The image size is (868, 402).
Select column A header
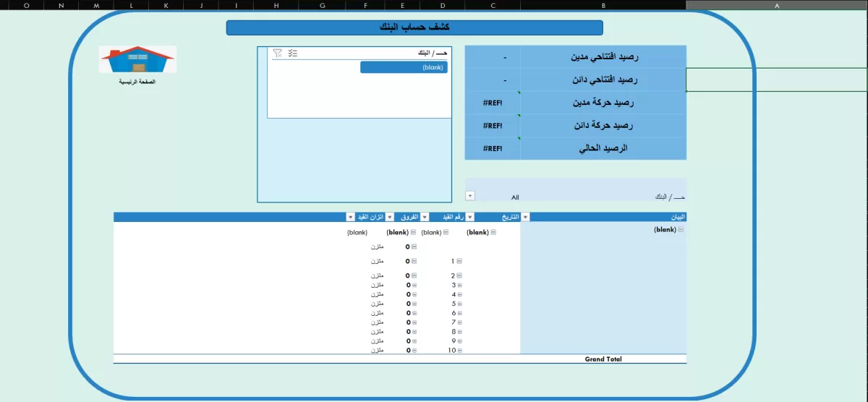click(x=777, y=5)
